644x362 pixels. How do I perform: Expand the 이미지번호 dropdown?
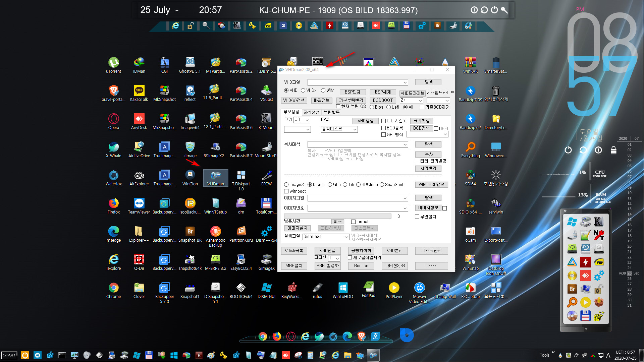tap(405, 208)
